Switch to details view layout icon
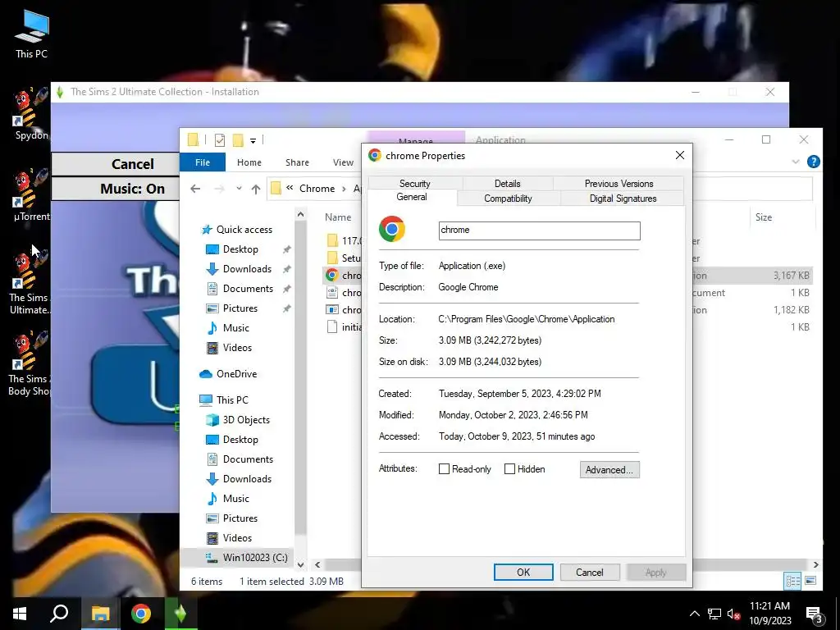This screenshot has width=840, height=630. [792, 581]
